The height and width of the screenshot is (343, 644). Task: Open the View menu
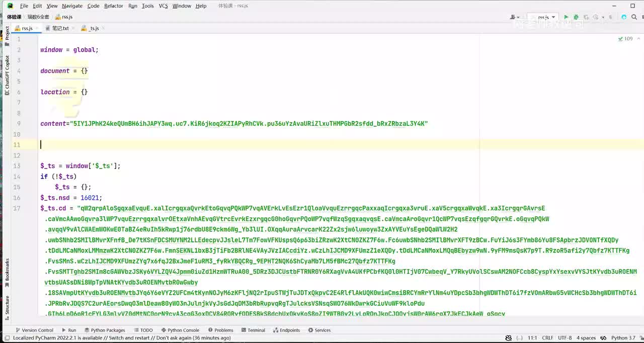(52, 6)
